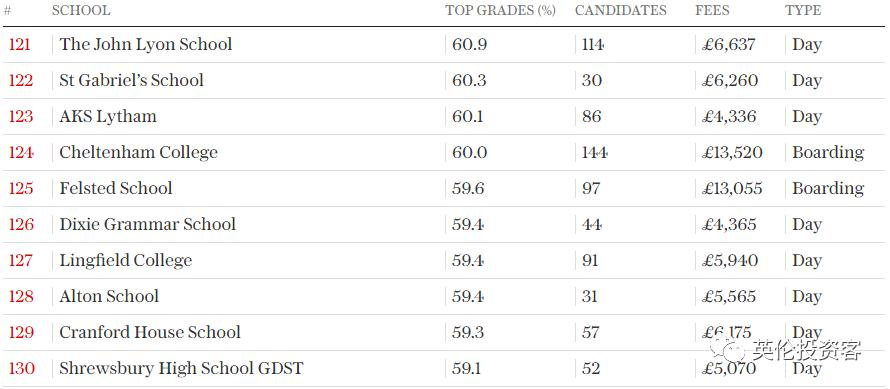
Task: Click Lingfield College name
Action: pos(126,260)
